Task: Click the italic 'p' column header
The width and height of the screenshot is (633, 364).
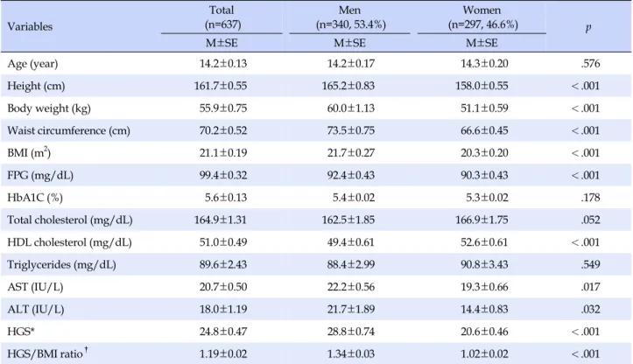Action: [x=588, y=27]
